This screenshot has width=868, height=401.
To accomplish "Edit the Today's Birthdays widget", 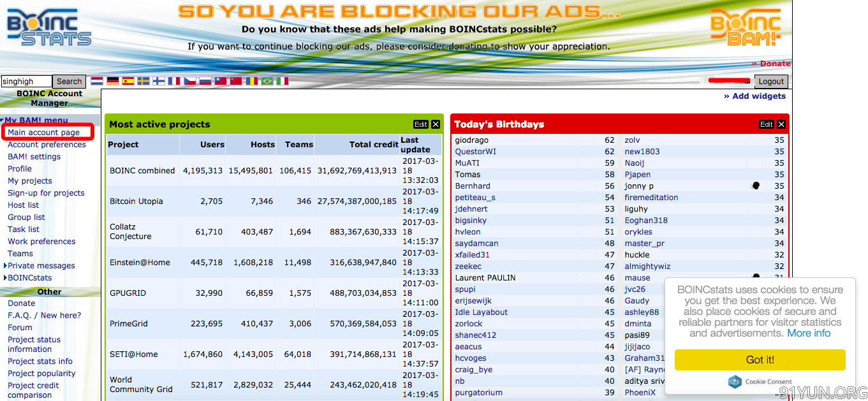I will 767,124.
